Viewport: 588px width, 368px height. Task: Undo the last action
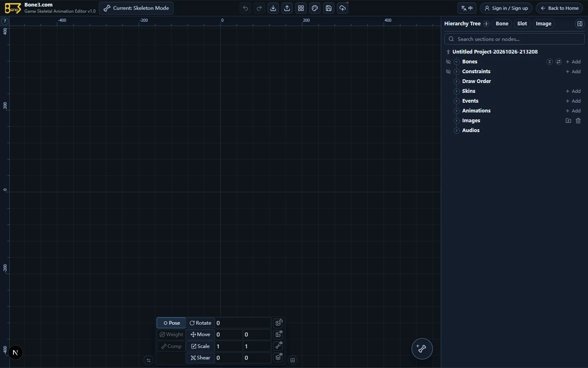245,8
